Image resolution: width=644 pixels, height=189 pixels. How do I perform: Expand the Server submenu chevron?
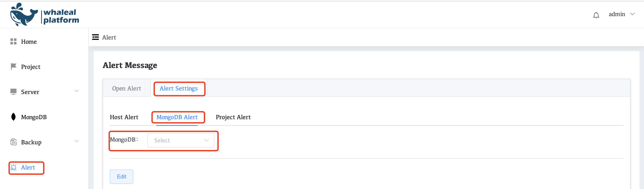tap(77, 91)
